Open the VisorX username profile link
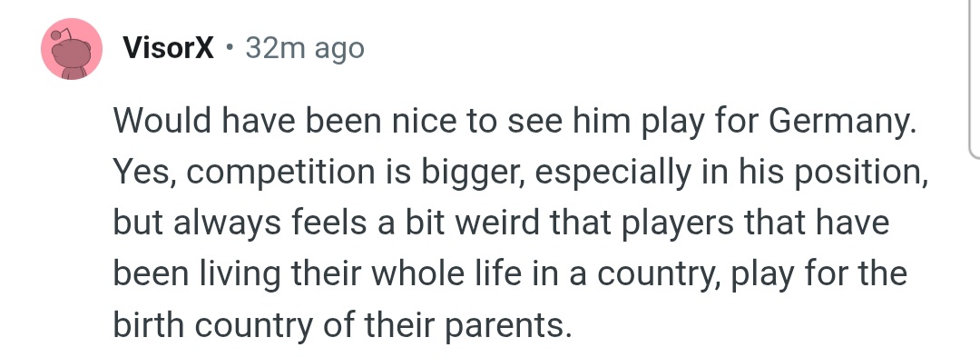 (169, 47)
